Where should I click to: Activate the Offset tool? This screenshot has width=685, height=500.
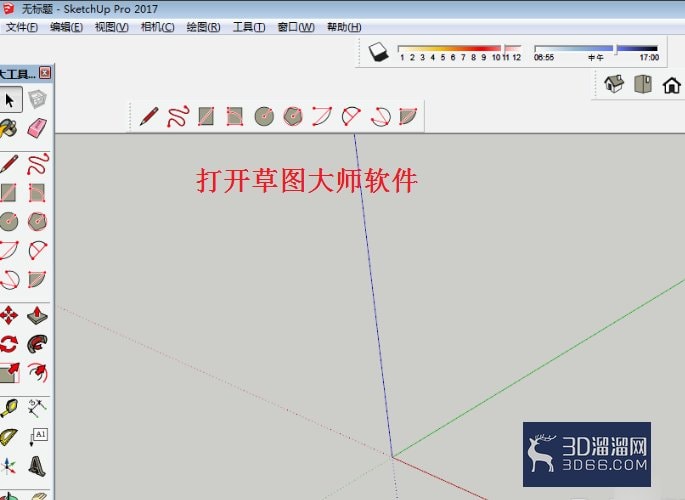[x=38, y=372]
